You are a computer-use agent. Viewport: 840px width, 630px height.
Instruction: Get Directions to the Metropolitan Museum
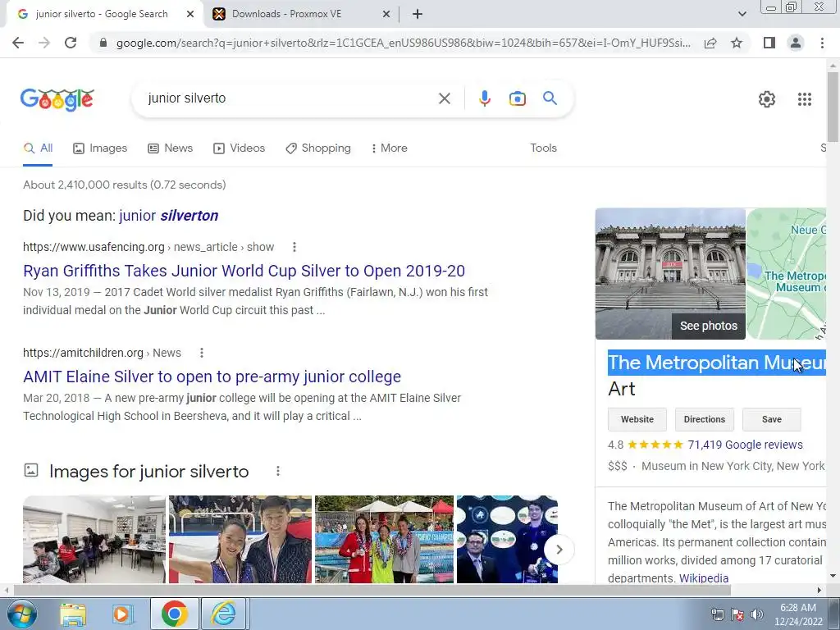point(705,419)
